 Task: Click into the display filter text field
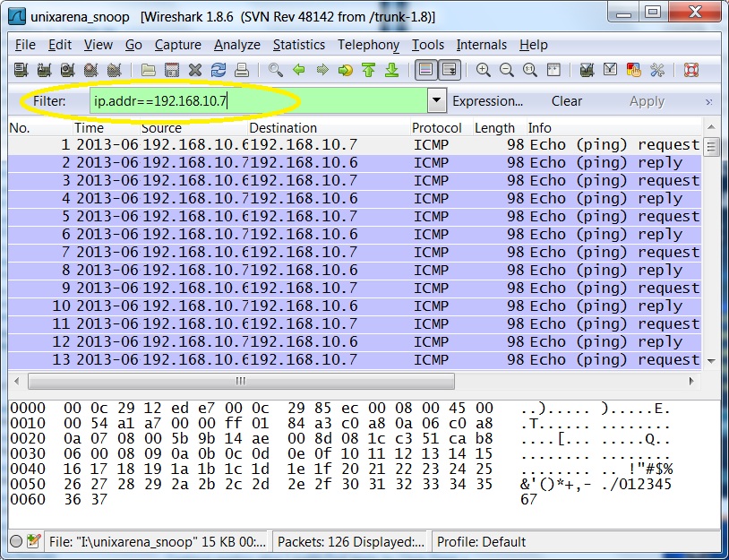259,100
